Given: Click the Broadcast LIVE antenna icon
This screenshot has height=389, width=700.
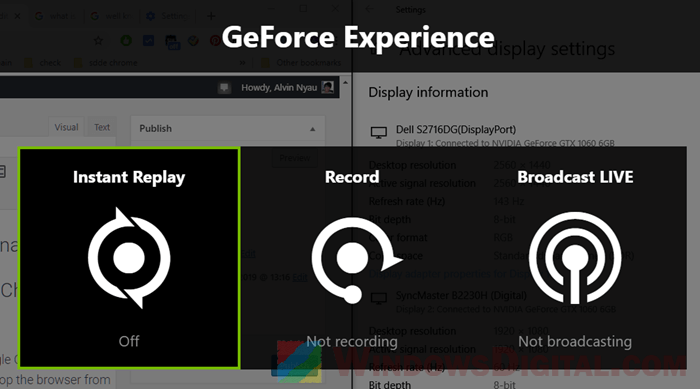Looking at the screenshot, I should [x=575, y=258].
